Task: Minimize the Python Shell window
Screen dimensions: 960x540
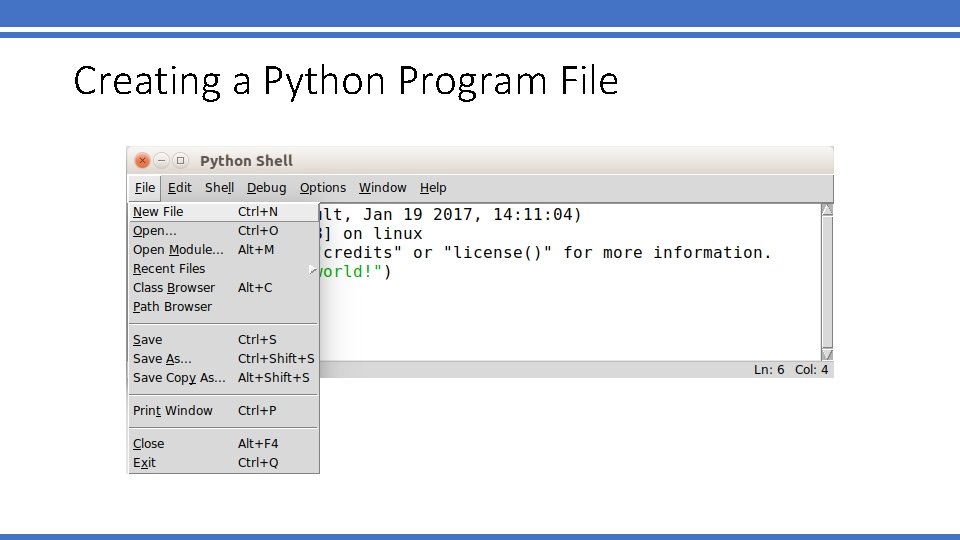Action: pyautogui.click(x=161, y=160)
